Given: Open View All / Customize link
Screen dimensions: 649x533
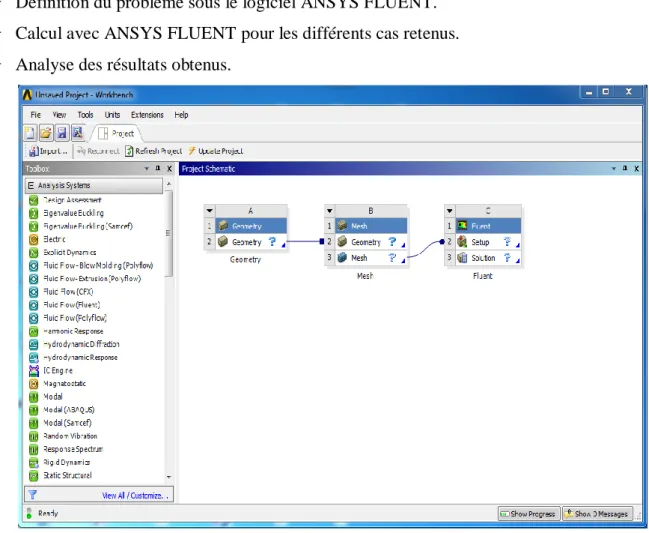Looking at the screenshot, I should (135, 495).
